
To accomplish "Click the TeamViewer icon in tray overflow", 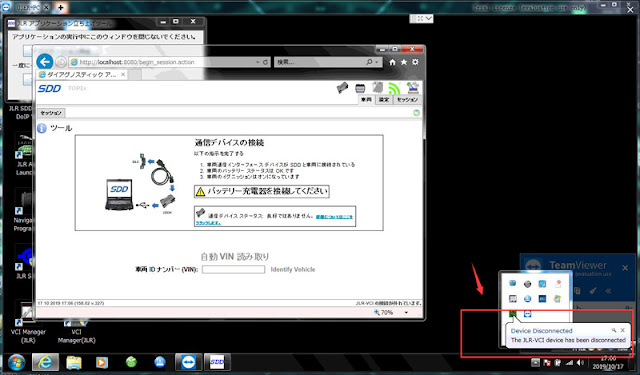I will (x=528, y=314).
